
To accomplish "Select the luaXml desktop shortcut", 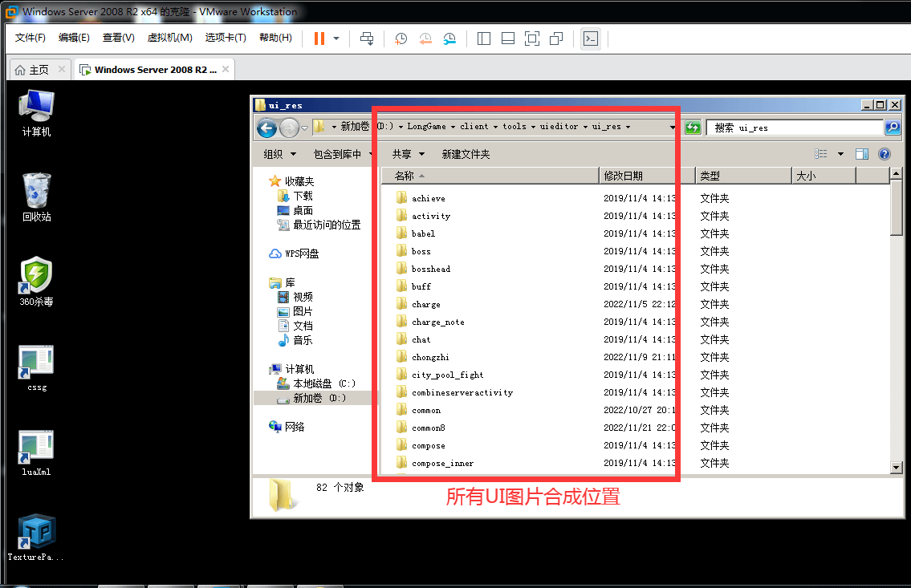I will 36,452.
